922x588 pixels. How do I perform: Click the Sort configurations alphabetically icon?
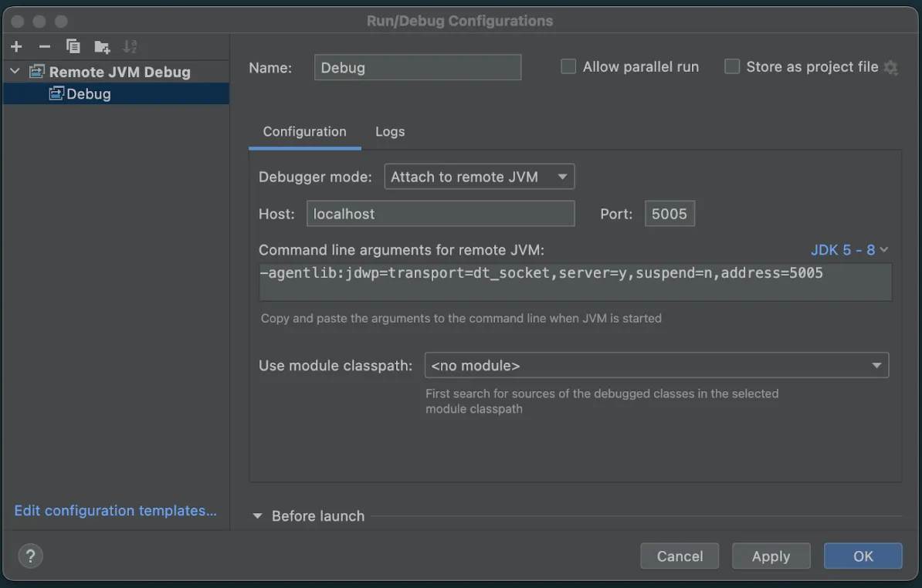[x=130, y=46]
